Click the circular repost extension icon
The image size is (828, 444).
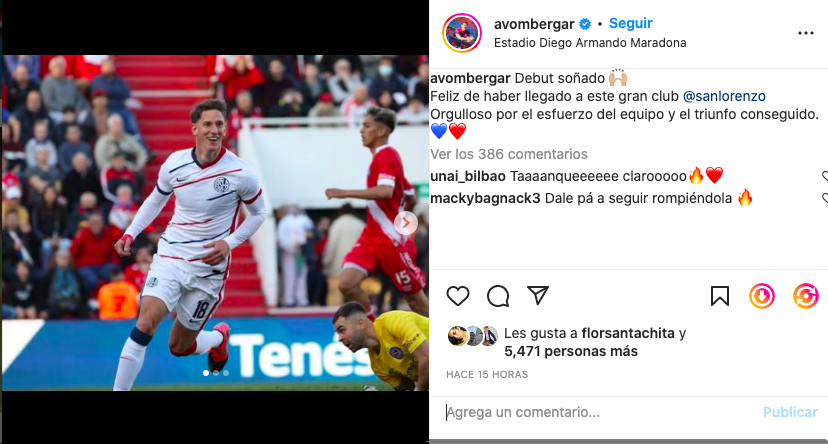point(805,296)
